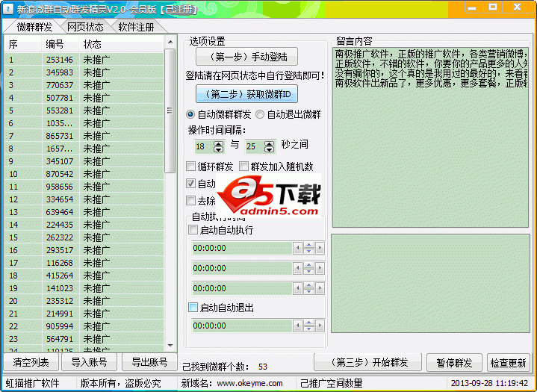537x392 pixels.
Task: Select list row with ID 870542
Action: 84,174
